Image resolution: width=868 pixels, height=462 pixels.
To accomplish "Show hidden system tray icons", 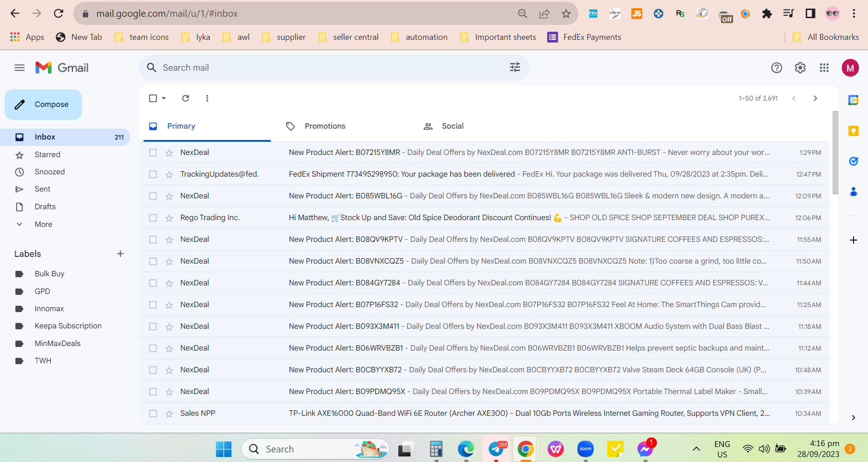I will pos(696,449).
